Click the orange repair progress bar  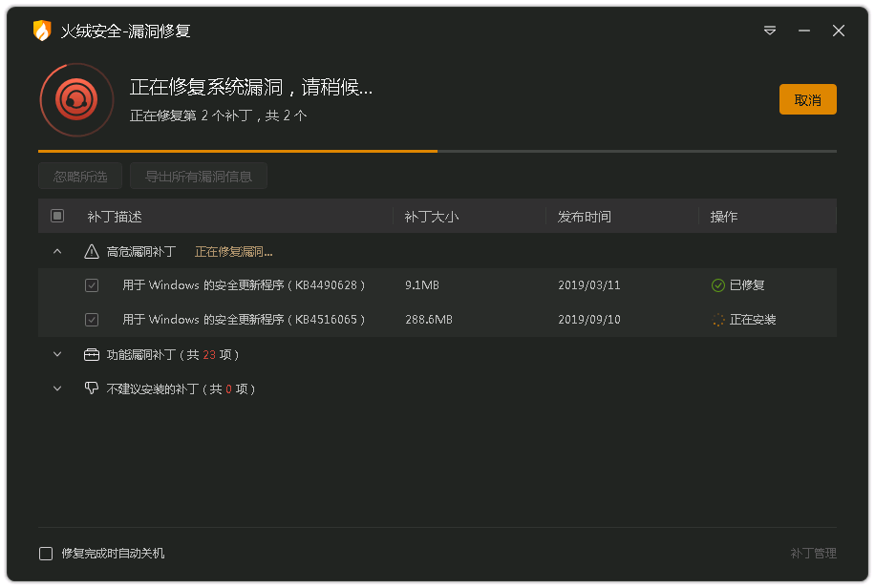(x=238, y=151)
